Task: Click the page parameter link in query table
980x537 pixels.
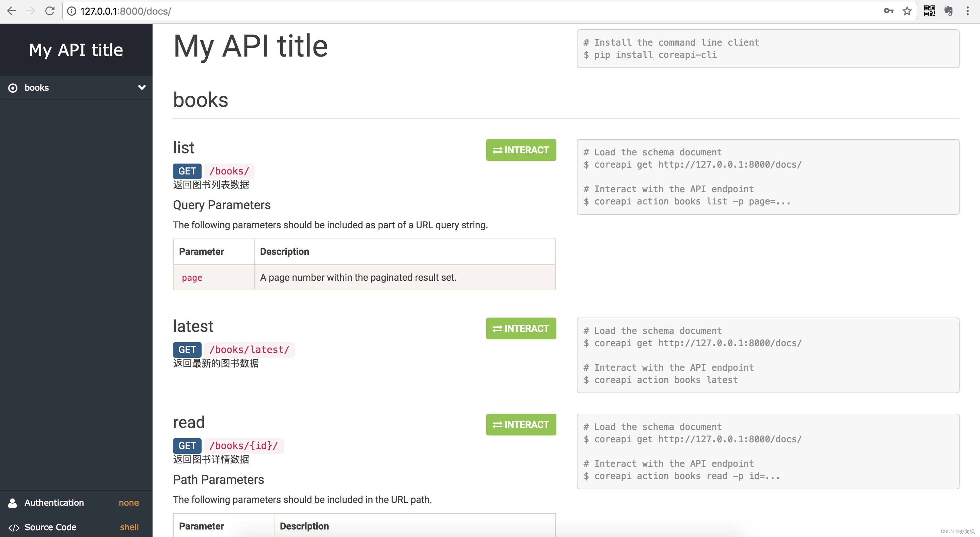Action: click(192, 277)
